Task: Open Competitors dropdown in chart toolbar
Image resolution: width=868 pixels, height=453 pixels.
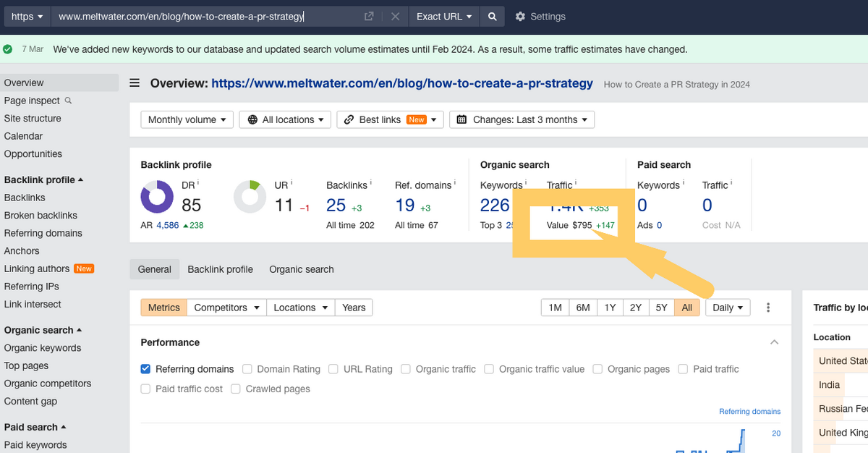Action: point(227,308)
